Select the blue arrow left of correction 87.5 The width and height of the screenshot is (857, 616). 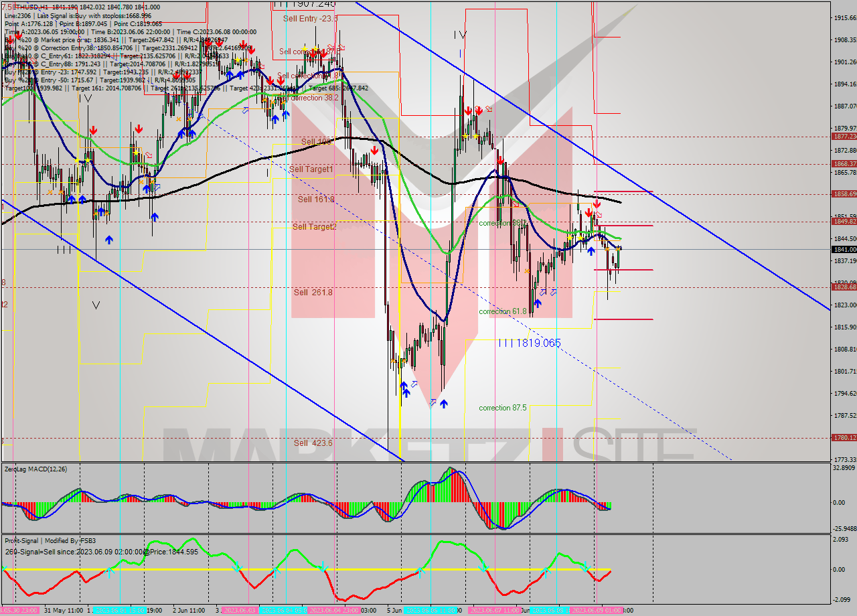click(x=444, y=403)
